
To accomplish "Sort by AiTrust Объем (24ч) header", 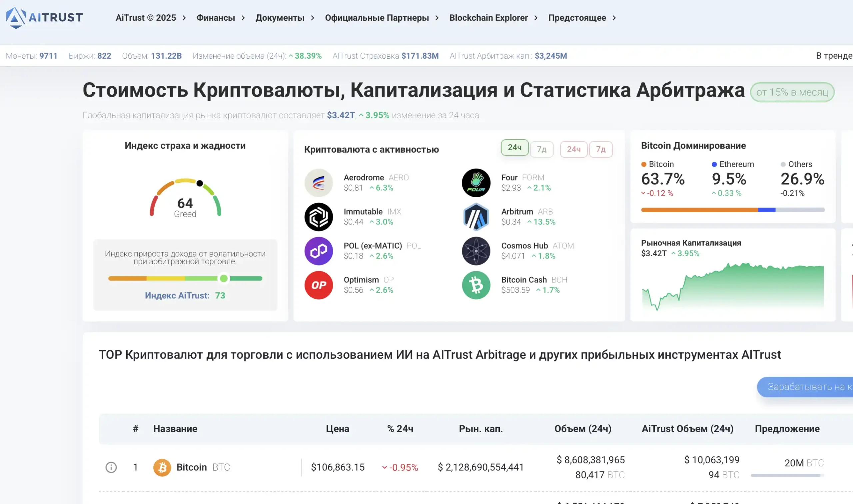I will click(x=687, y=429).
